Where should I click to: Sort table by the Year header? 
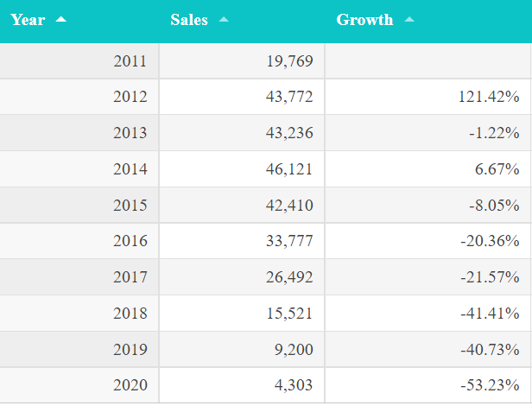[28, 20]
